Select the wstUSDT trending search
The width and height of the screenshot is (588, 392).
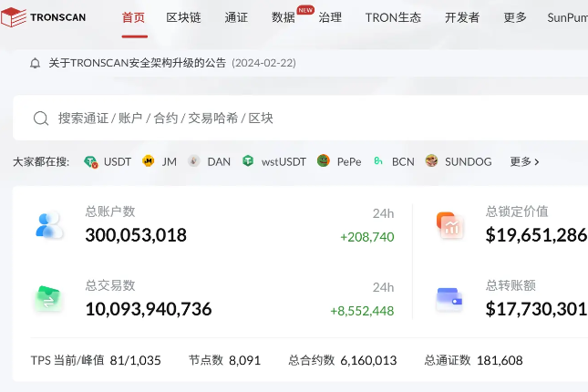pos(284,161)
